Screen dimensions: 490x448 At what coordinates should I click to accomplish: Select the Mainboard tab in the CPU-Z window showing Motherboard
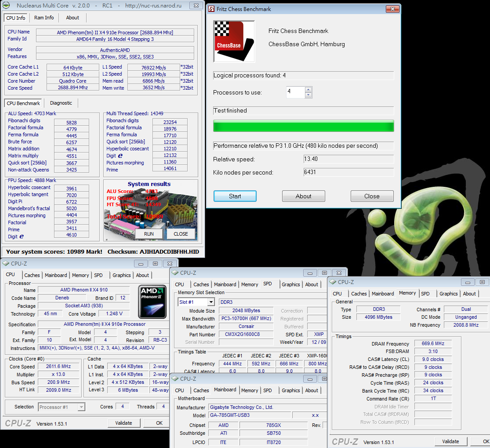click(x=225, y=390)
